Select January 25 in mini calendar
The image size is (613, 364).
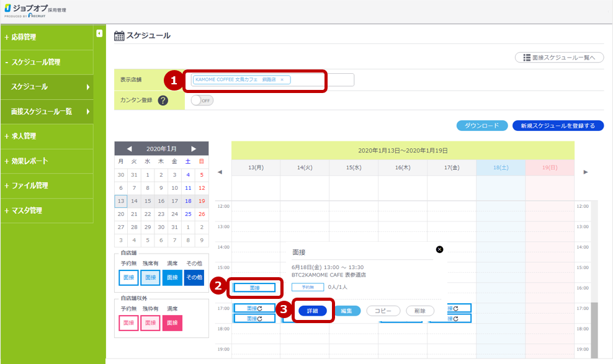click(x=188, y=214)
